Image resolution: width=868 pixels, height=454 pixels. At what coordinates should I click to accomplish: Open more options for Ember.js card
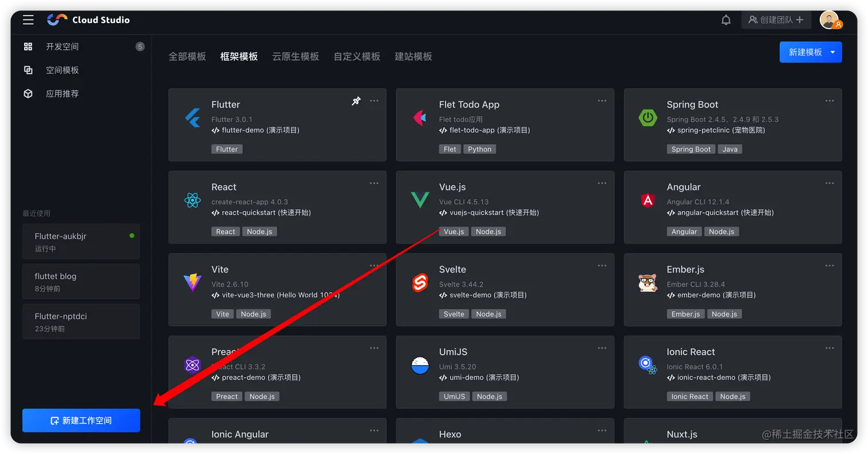(830, 266)
